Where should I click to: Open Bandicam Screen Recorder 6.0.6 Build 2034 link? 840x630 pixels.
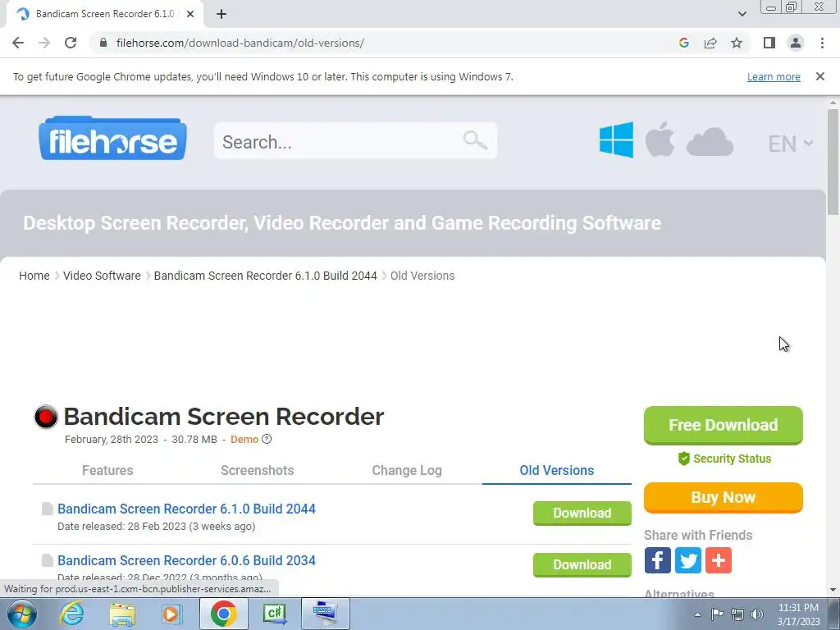tap(186, 560)
